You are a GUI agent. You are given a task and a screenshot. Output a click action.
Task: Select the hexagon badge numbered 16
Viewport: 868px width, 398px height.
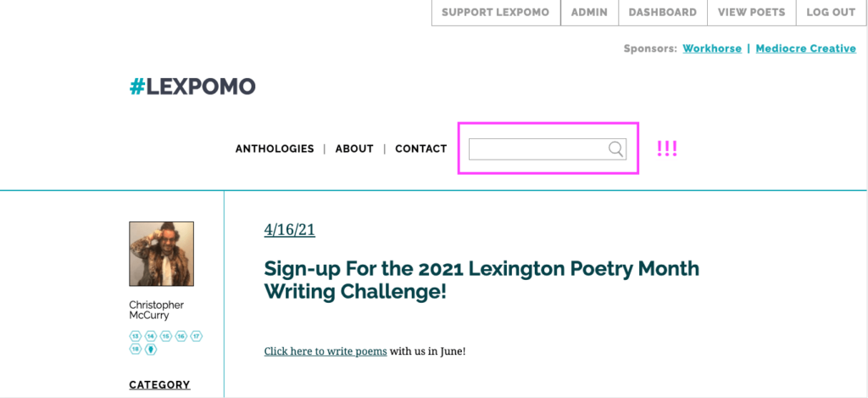point(181,336)
